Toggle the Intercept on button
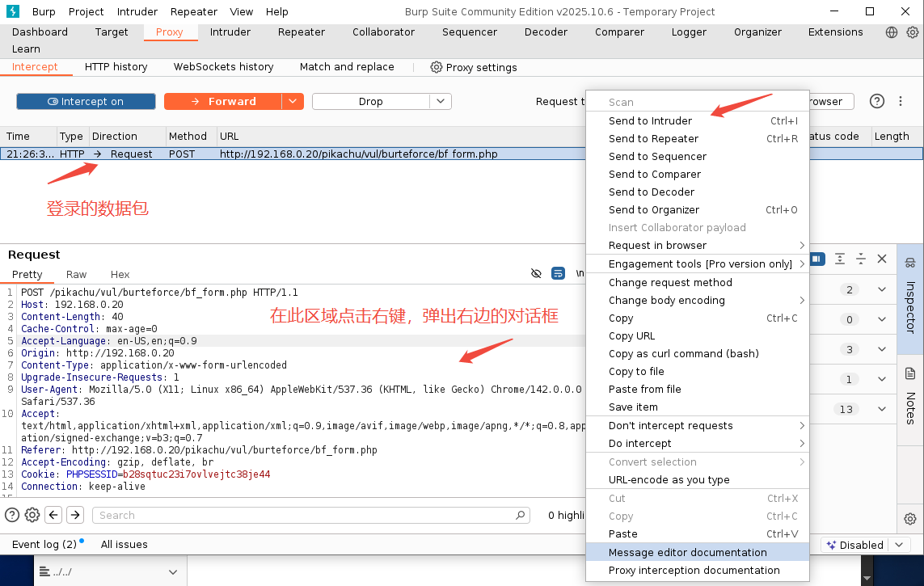The height and width of the screenshot is (586, 924). click(86, 101)
